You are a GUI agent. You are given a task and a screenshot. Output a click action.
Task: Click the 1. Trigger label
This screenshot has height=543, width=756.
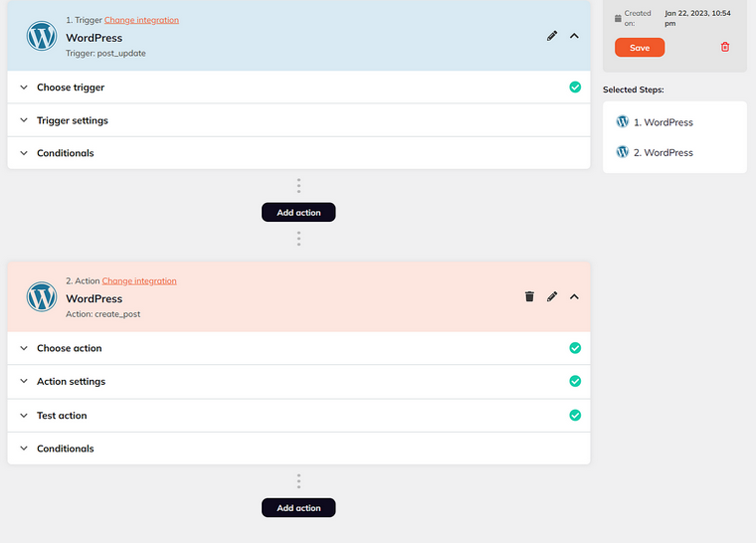84,20
